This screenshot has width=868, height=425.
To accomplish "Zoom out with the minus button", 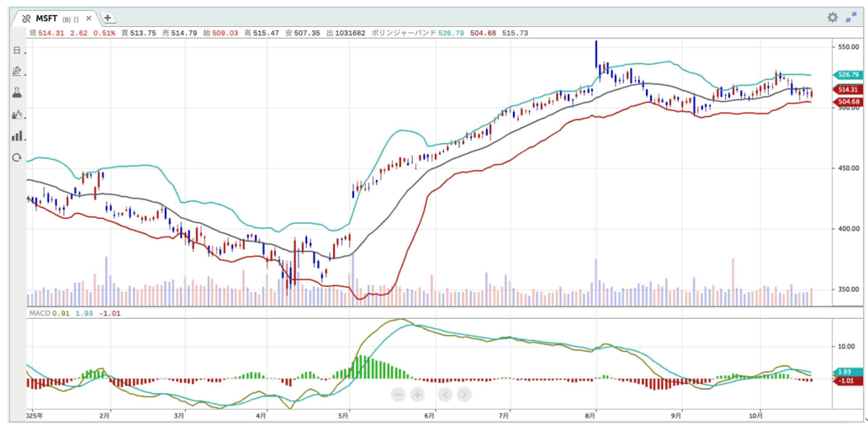I will point(399,394).
